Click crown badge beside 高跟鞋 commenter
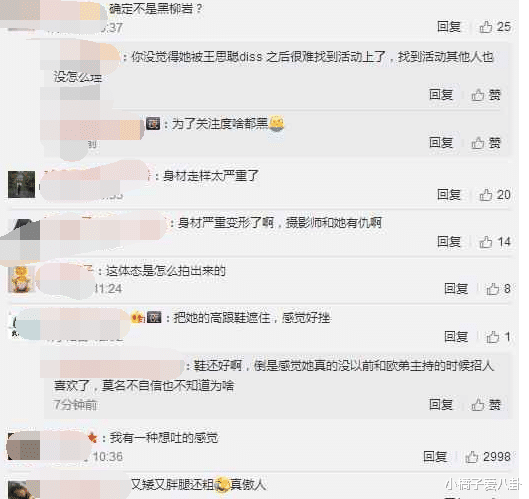Screen dimensions: 529x499 coord(138,317)
